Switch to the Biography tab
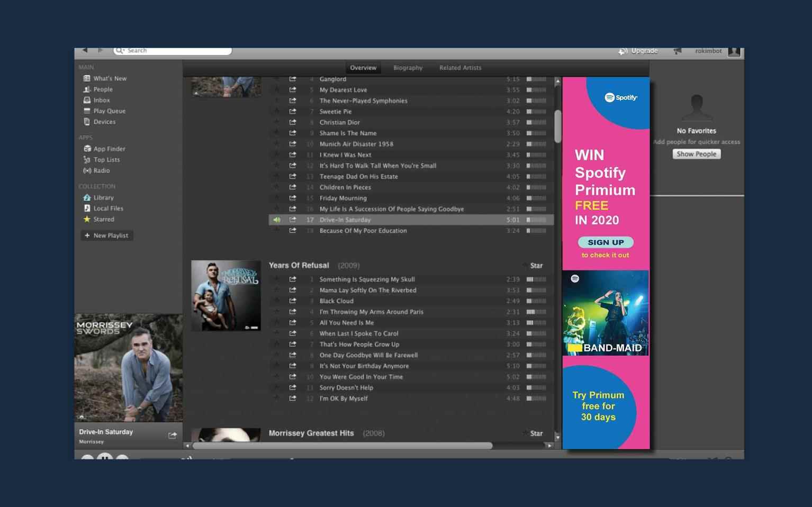 point(408,68)
